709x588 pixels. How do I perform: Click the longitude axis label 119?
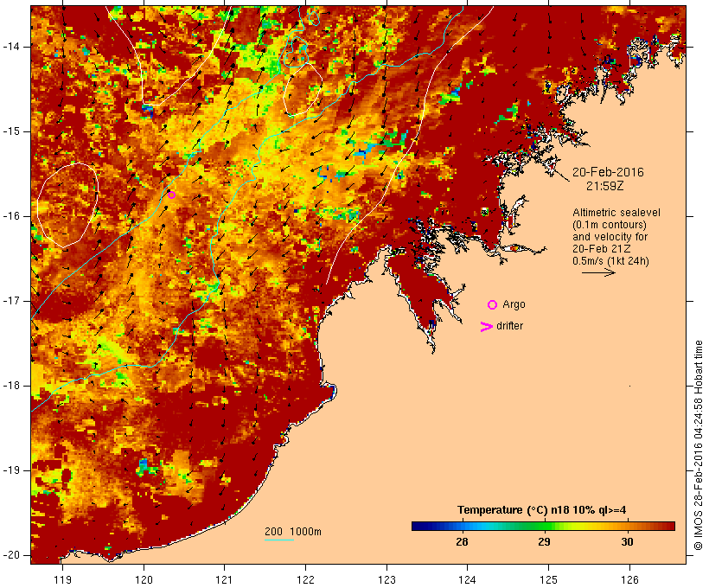pyautogui.click(x=62, y=580)
